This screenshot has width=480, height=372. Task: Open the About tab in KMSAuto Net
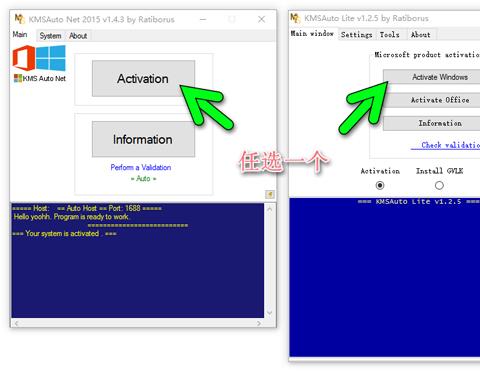[x=78, y=36]
